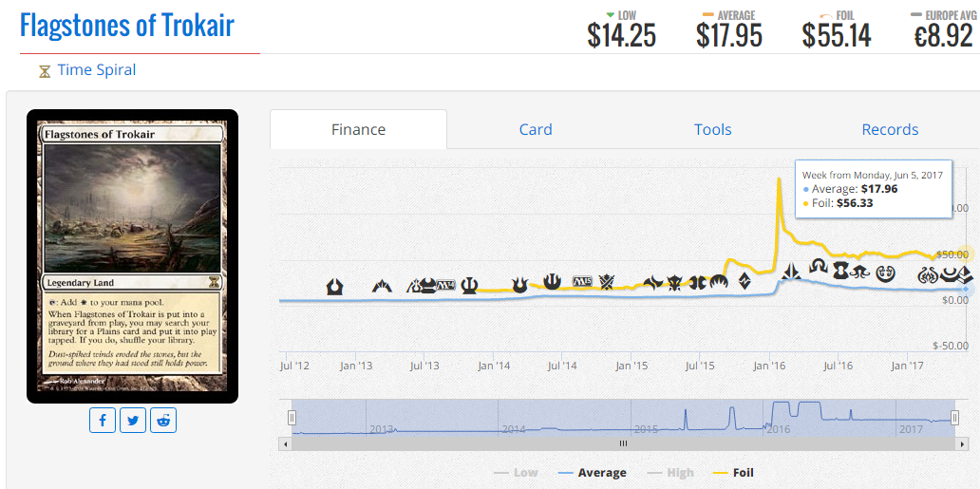Image resolution: width=980 pixels, height=489 pixels.
Task: Click the right range handle of navigator
Action: point(955,418)
